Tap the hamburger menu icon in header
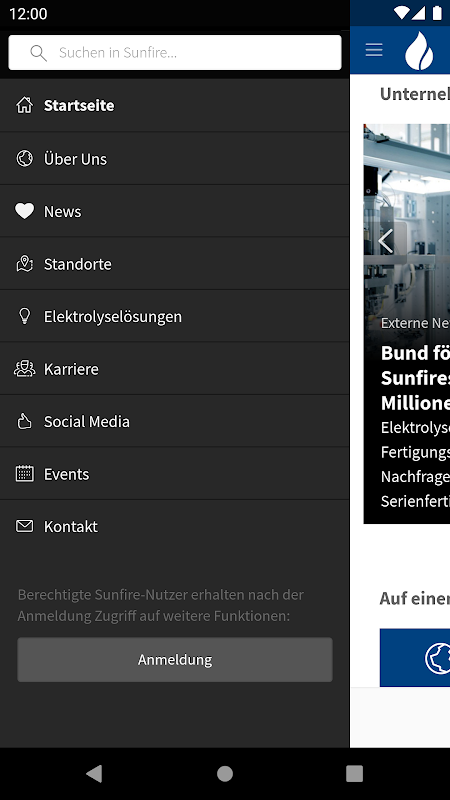Viewport: 450px width, 800px height. click(x=374, y=50)
